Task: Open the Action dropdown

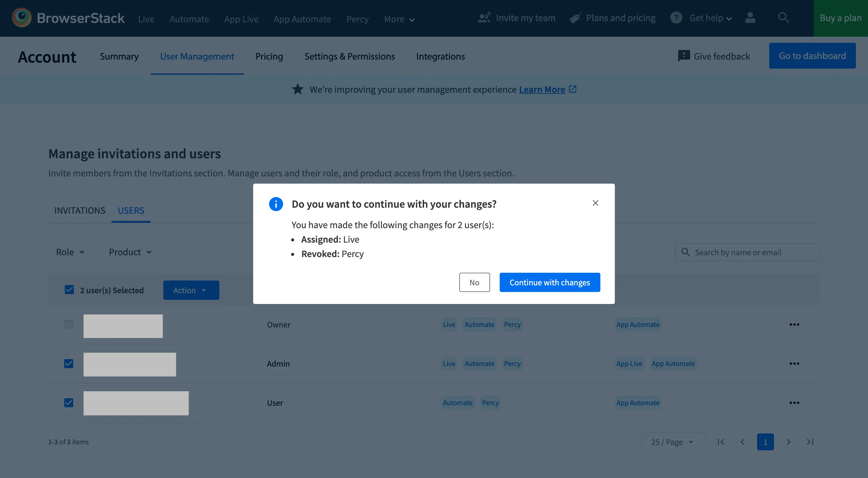Action: [x=191, y=290]
